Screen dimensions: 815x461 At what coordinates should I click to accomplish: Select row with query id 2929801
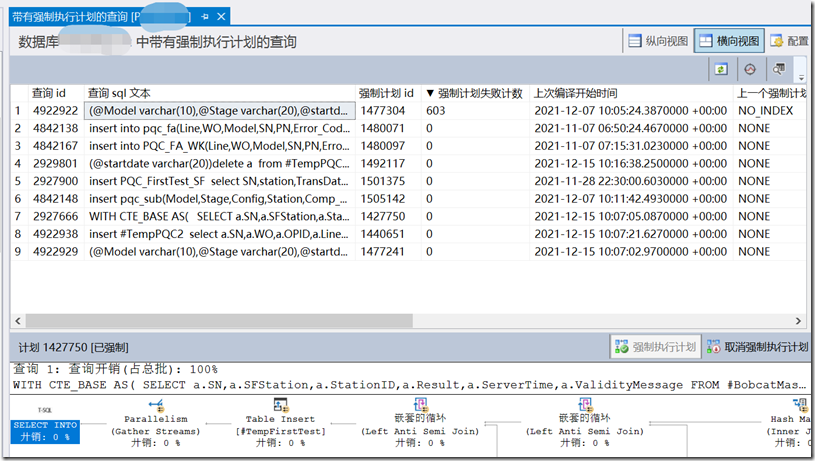point(408,164)
